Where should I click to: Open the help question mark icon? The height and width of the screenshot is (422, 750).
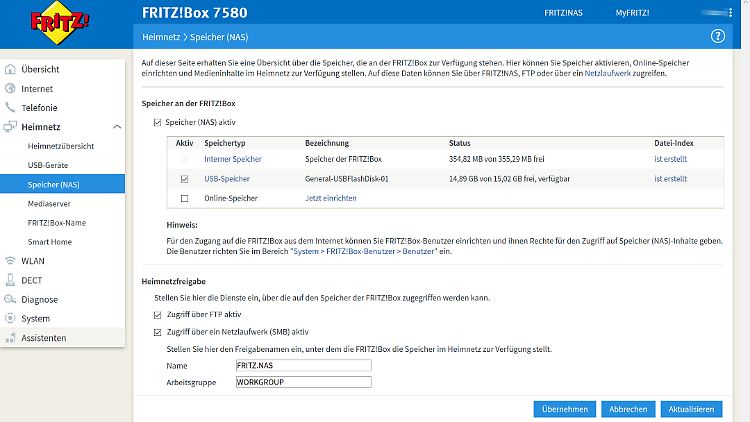(x=717, y=36)
